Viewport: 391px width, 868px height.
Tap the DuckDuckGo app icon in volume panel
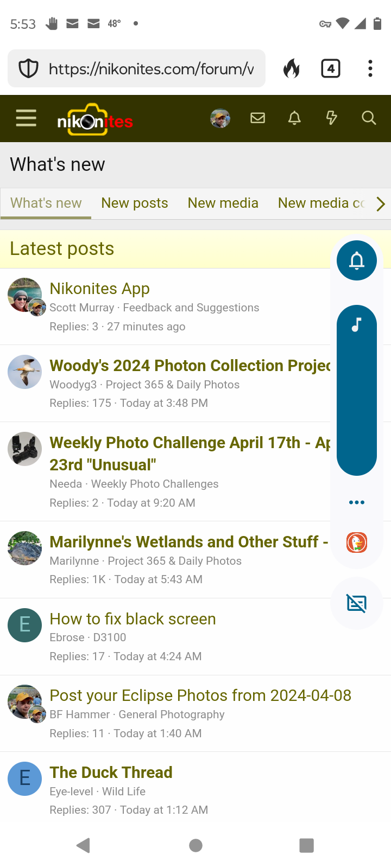pos(357,542)
